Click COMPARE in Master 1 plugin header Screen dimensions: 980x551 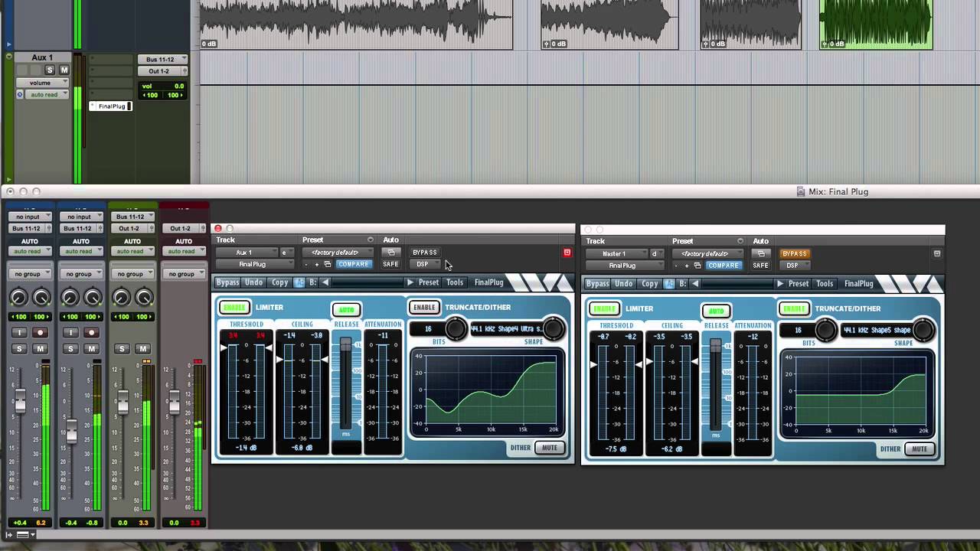point(723,266)
